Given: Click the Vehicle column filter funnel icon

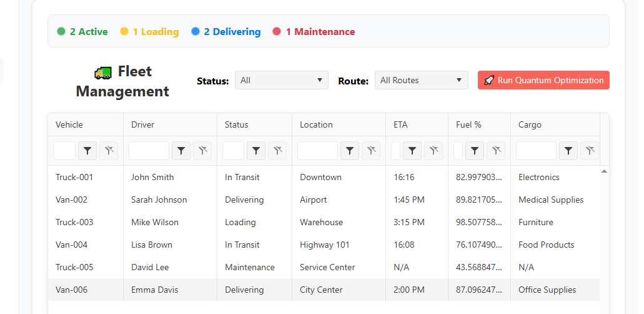Looking at the screenshot, I should tap(87, 151).
